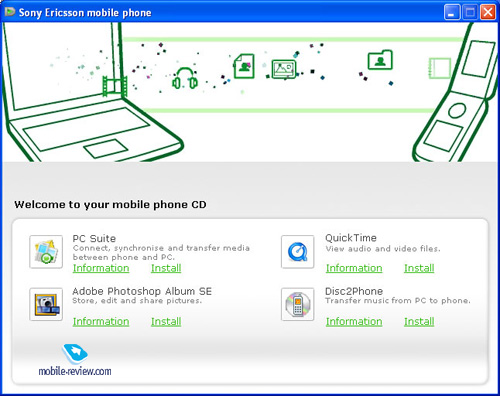
Task: Click the Disc2Phone application icon
Action: point(298,304)
